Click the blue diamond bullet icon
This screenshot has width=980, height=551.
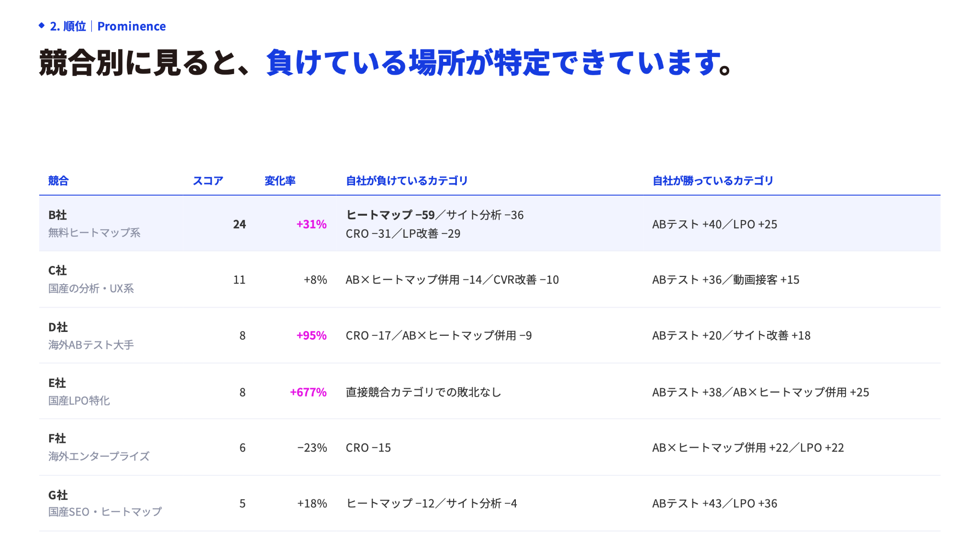pos(42,26)
